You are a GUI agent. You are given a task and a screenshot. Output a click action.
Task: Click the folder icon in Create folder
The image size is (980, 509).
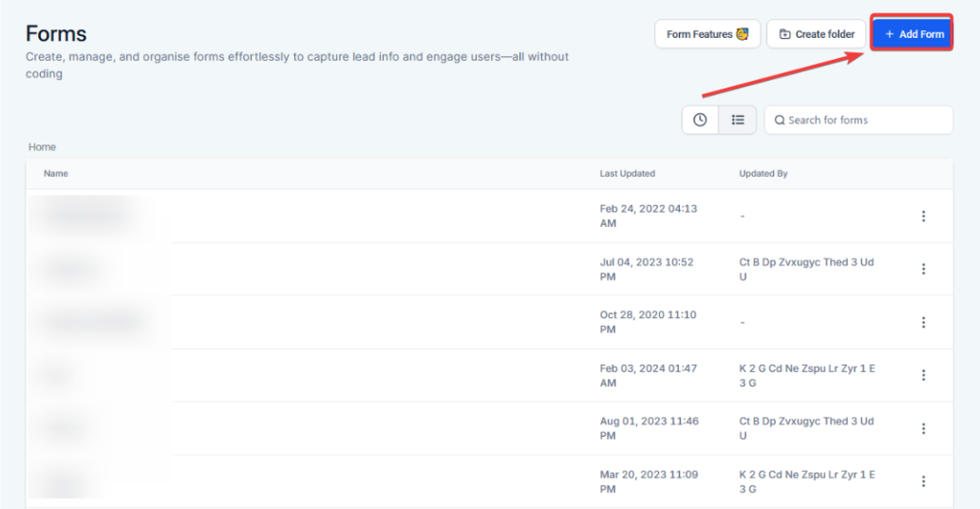[x=784, y=34]
